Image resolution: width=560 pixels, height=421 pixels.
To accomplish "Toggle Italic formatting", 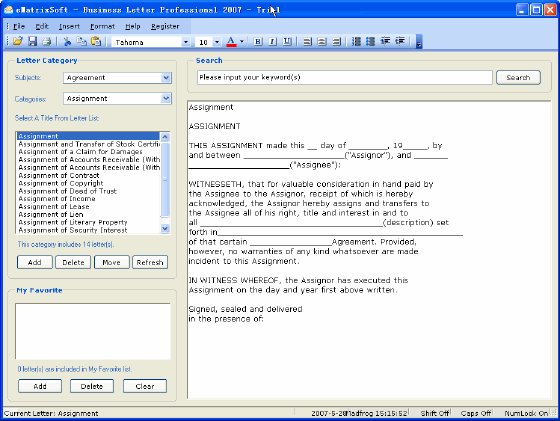I will 272,42.
